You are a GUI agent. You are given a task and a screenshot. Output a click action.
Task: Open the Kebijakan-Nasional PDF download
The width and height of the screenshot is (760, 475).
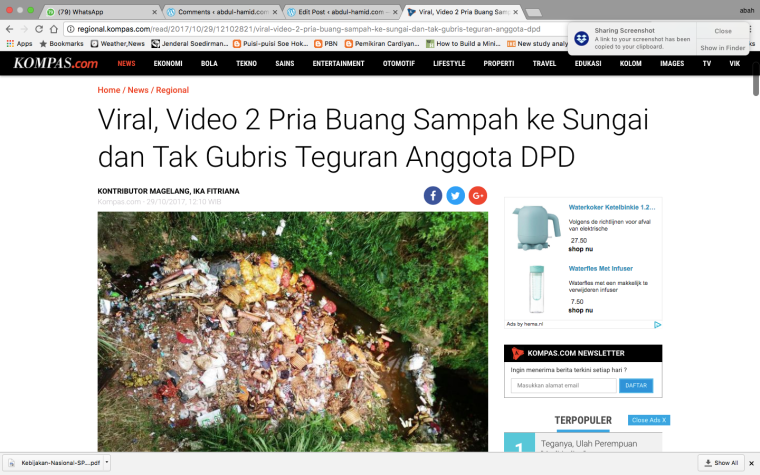point(55,463)
